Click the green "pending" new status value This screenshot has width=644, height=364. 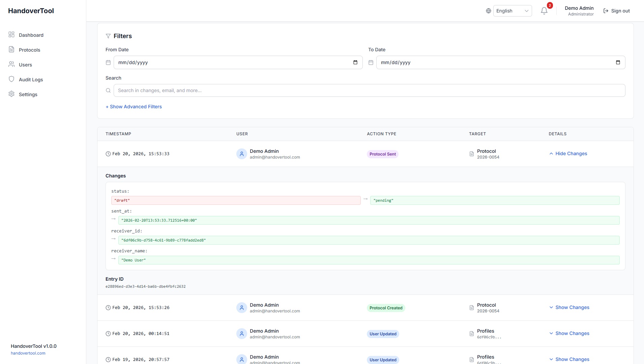click(495, 200)
